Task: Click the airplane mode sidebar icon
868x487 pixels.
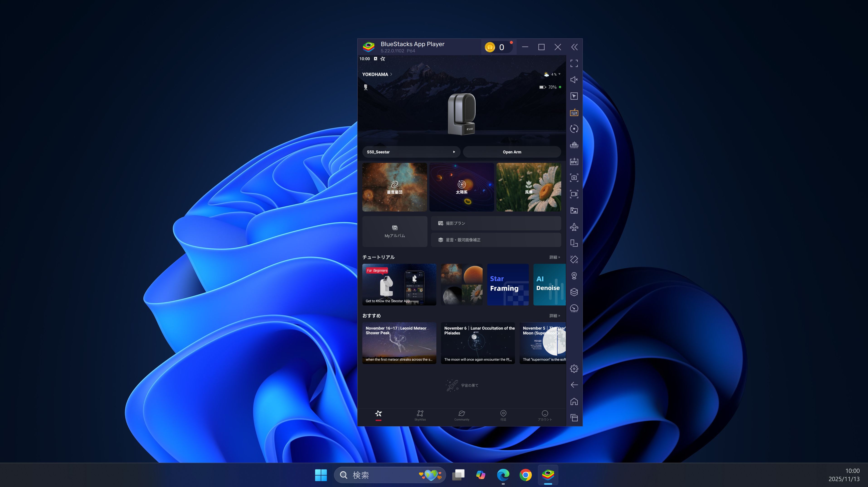Action: pos(574,227)
